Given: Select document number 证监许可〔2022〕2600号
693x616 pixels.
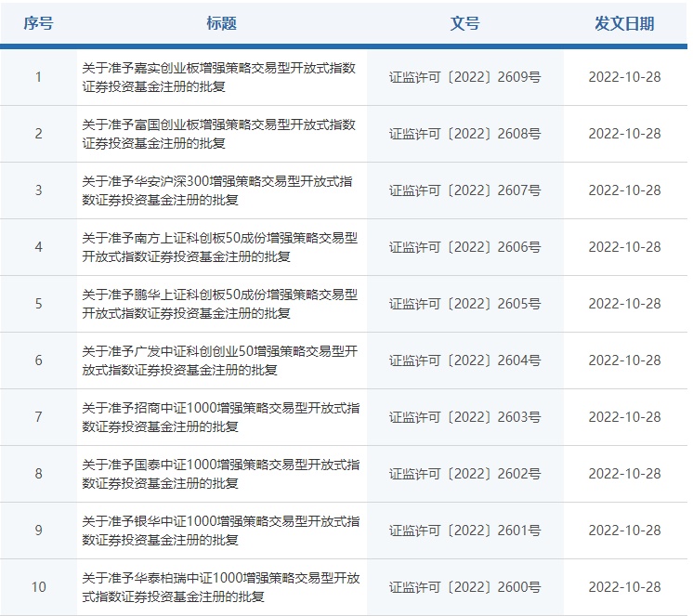Looking at the screenshot, I should click(x=465, y=587).
